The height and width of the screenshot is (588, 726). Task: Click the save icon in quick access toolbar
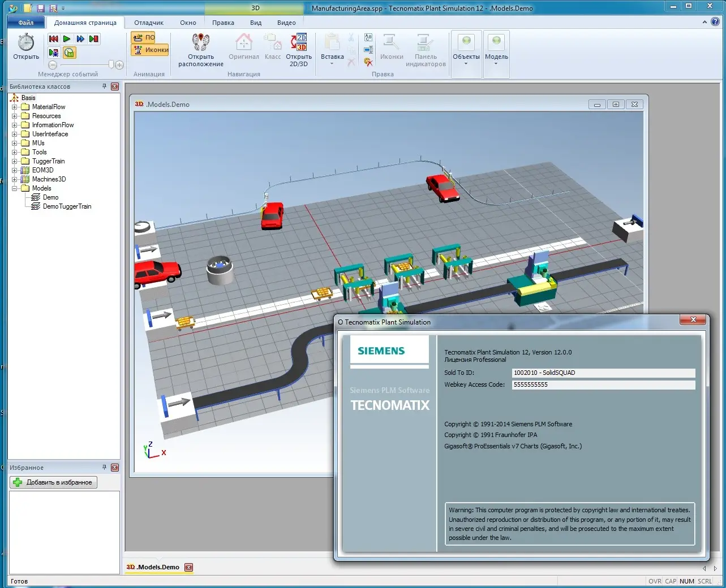(41, 8)
